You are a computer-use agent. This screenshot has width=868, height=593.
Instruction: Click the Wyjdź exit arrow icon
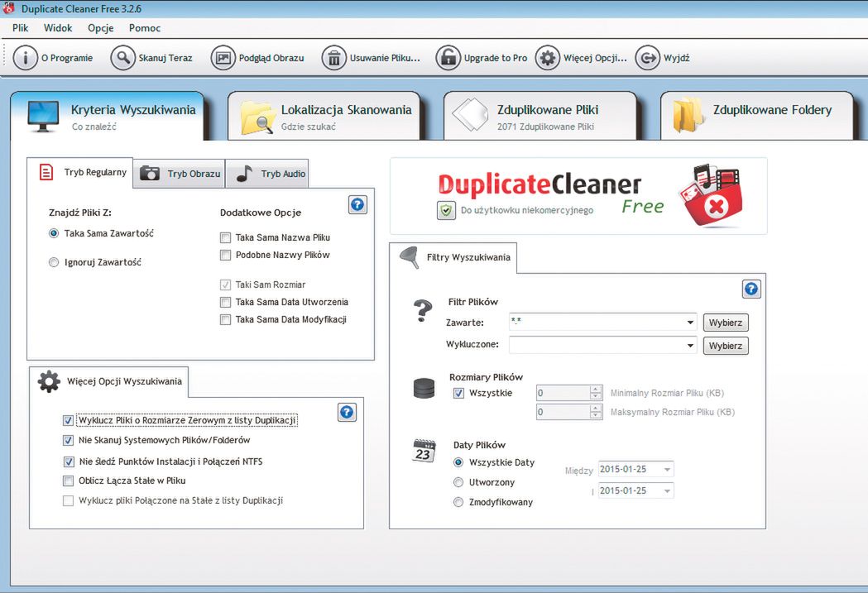[x=648, y=58]
